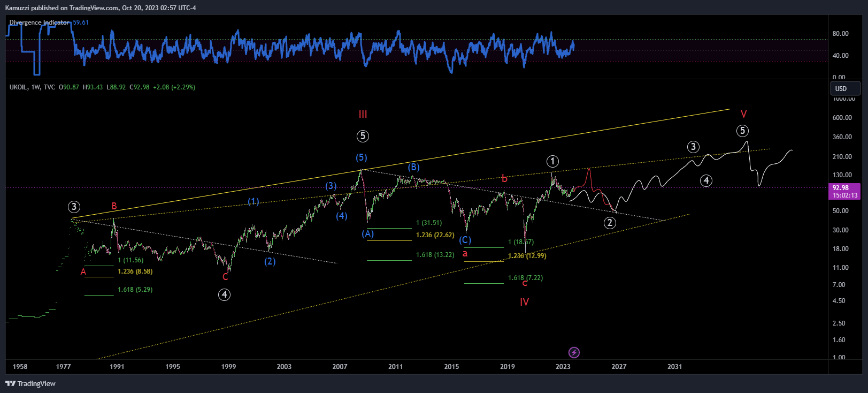
Task: Click the 2027 time axis label
Action: point(619,367)
